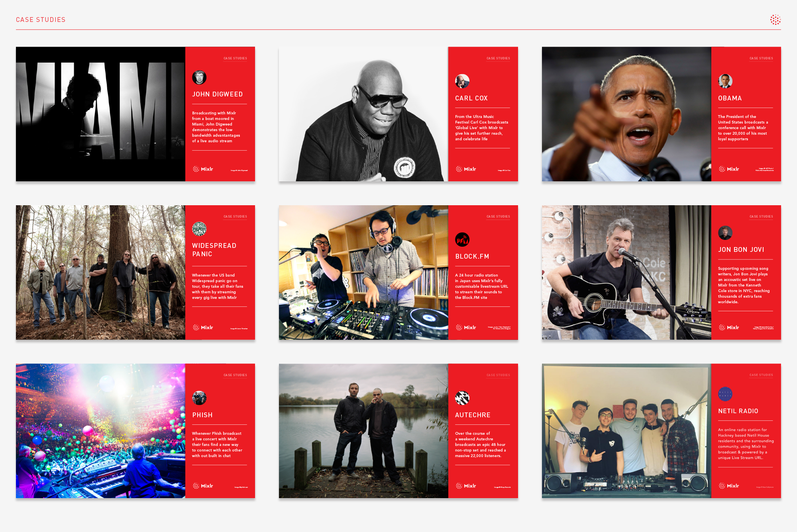Click the Case Studies label on Phish card

click(235, 375)
